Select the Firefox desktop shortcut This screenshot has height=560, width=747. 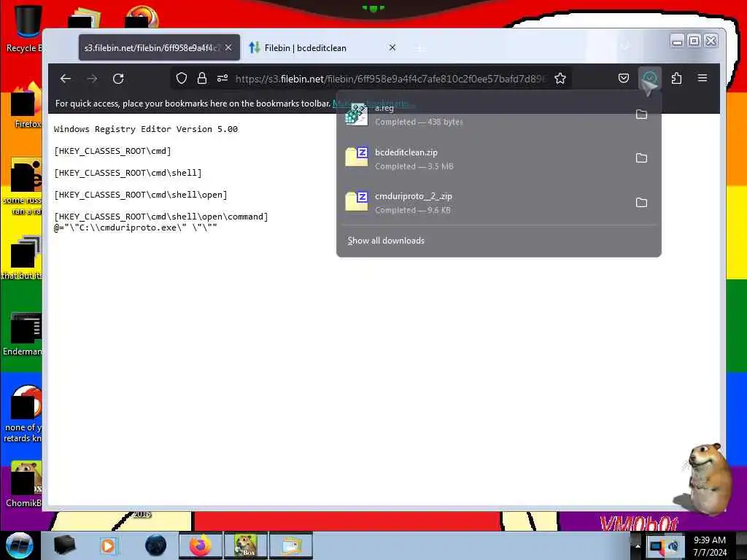point(25,106)
